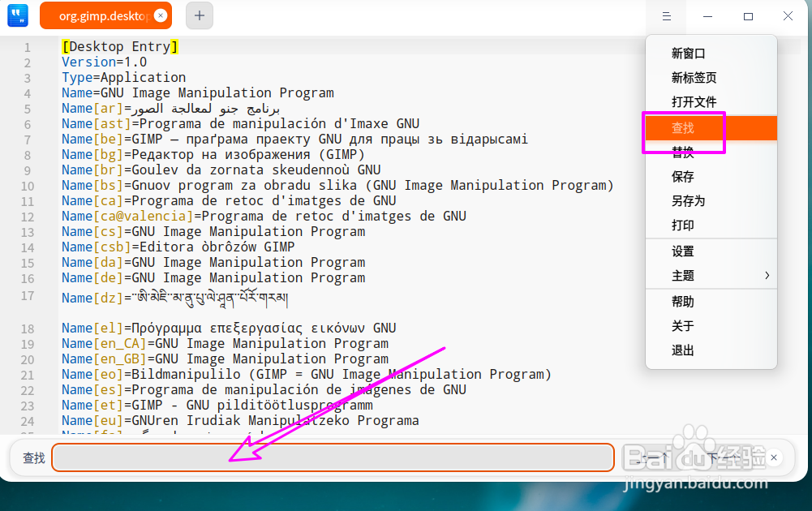Open 设置 from the menu
The height and width of the screenshot is (511, 812).
711,251
